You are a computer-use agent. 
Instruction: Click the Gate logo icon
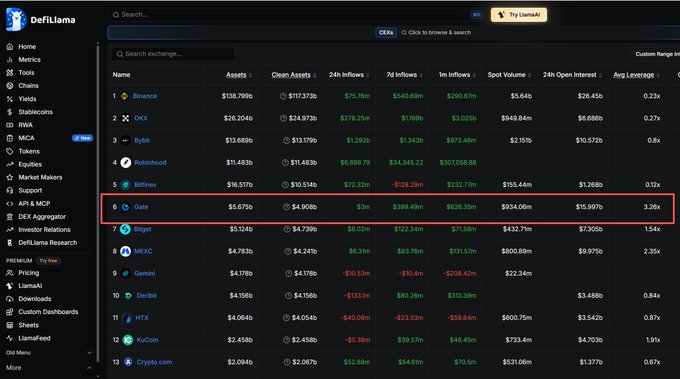[x=126, y=207]
